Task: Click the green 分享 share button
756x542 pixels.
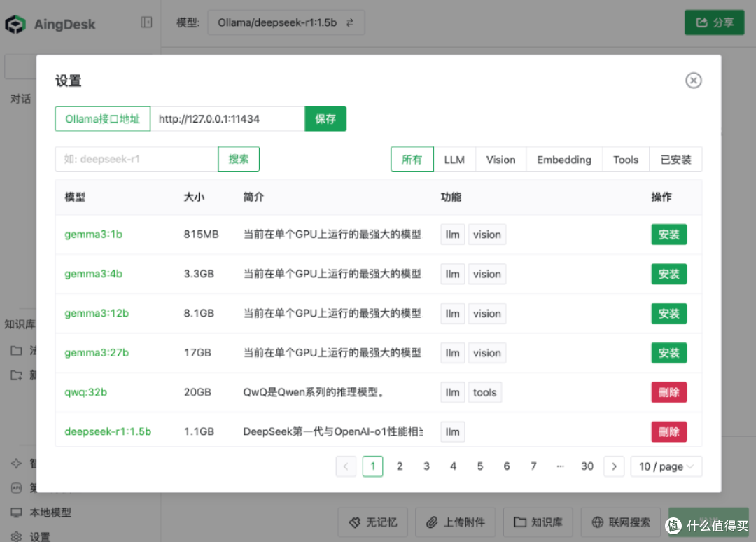Action: [715, 22]
